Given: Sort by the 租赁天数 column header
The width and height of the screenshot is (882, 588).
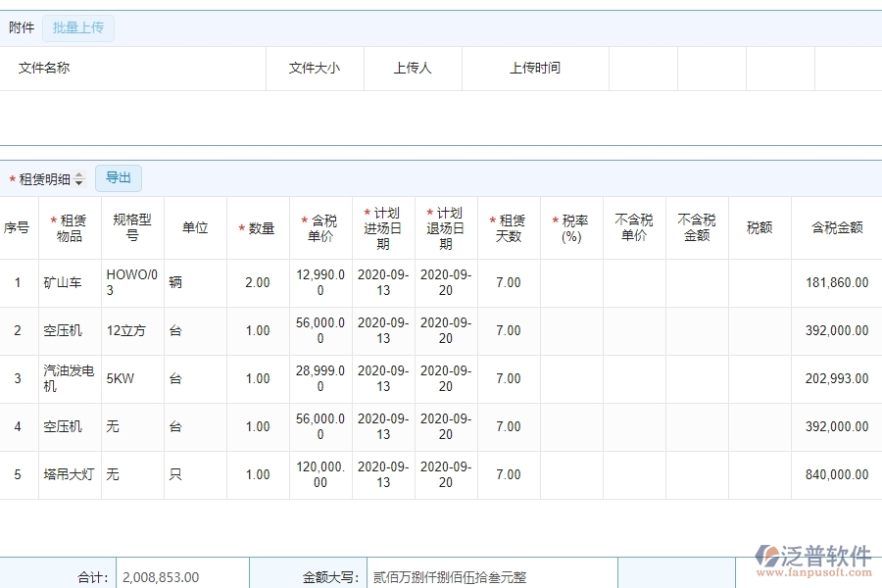Looking at the screenshot, I should 509,226.
